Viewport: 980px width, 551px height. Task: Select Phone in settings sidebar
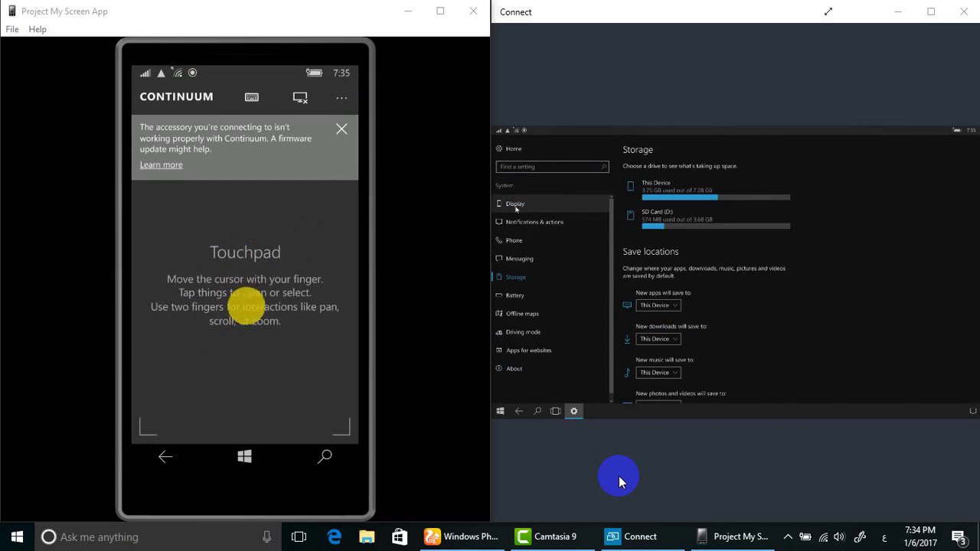(x=551, y=240)
